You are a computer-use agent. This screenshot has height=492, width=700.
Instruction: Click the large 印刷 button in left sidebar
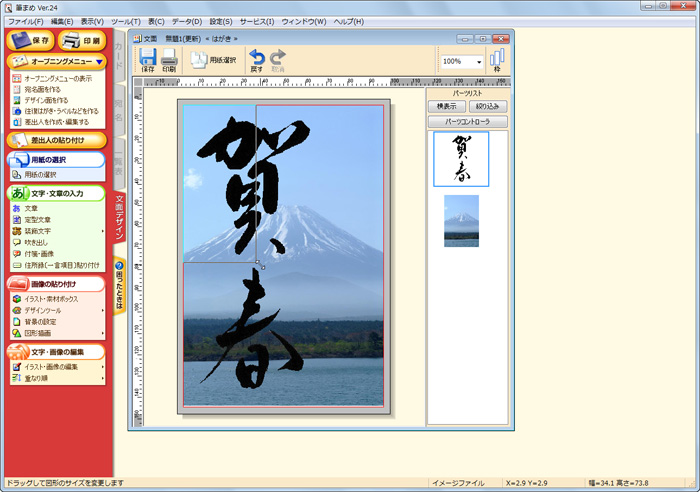83,41
